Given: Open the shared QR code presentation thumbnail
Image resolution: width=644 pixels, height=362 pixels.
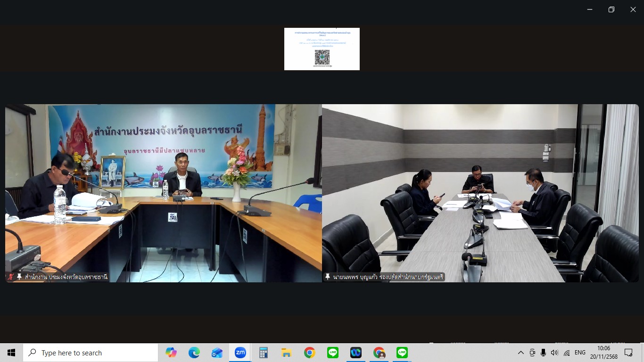Looking at the screenshot, I should (322, 49).
